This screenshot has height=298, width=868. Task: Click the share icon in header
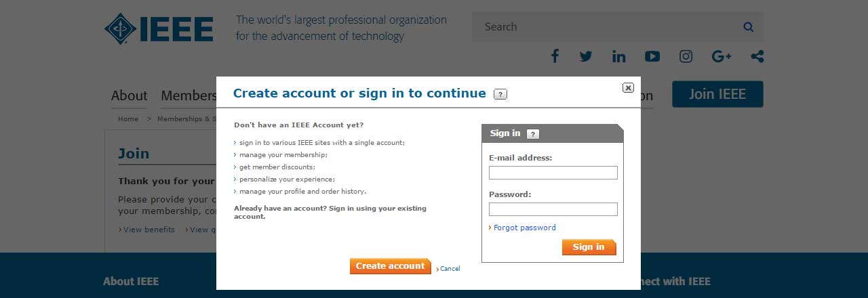[x=757, y=56]
